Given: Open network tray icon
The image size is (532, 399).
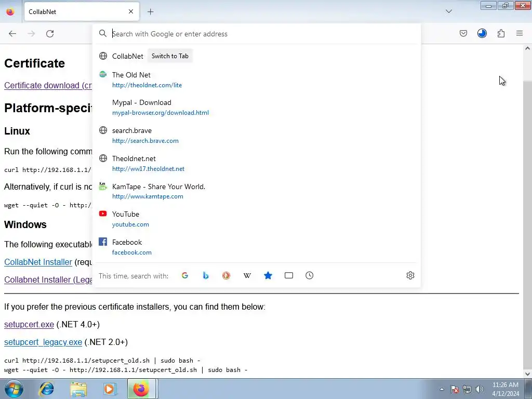Looking at the screenshot, I should pyautogui.click(x=467, y=389).
